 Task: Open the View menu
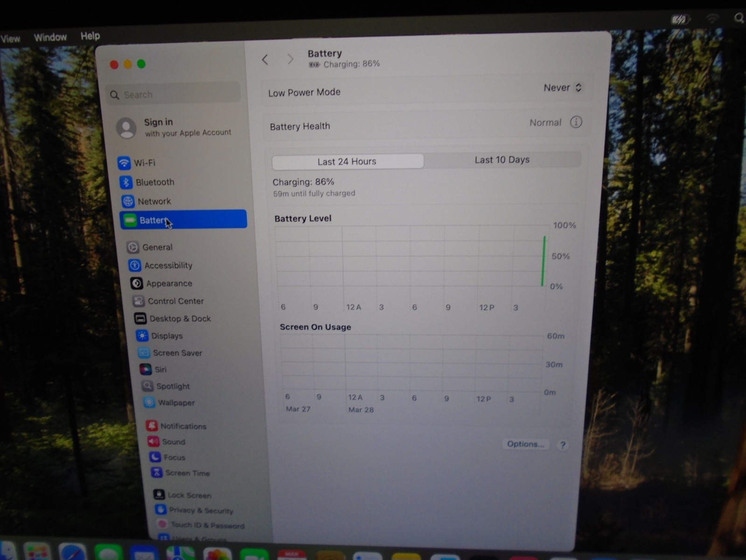[10, 39]
